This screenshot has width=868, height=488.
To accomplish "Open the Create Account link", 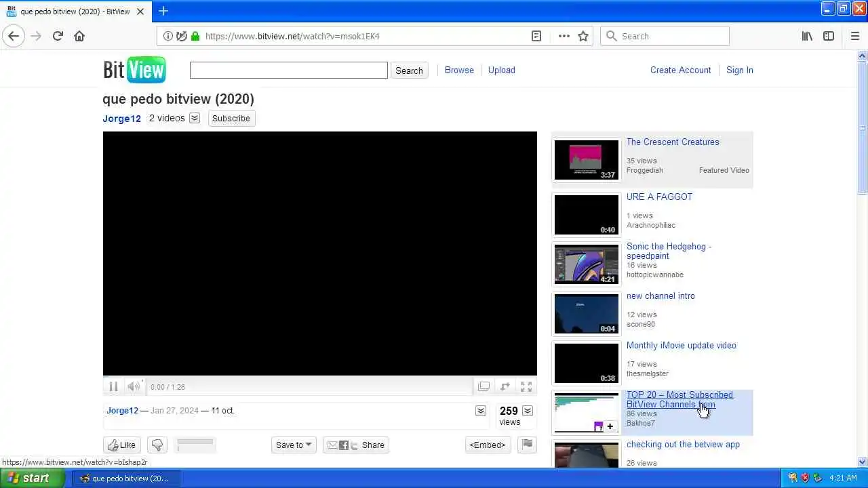I will pos(681,70).
